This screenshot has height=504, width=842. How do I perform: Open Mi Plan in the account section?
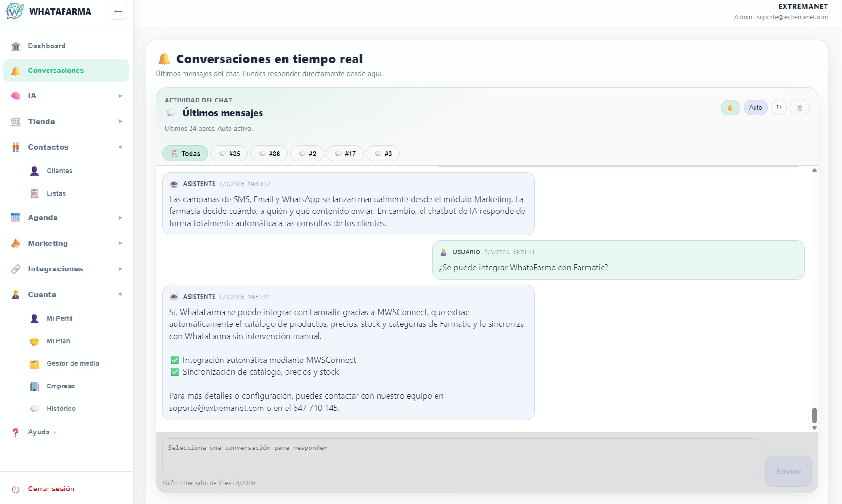pos(58,341)
